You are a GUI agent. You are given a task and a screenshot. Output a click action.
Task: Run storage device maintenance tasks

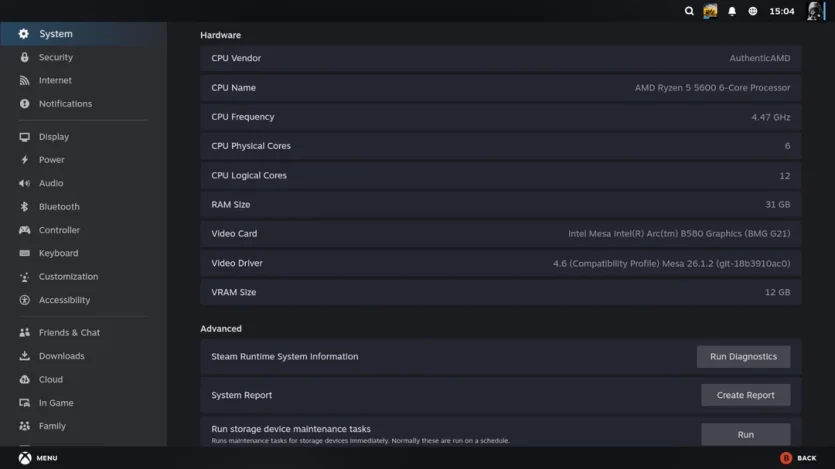[746, 434]
